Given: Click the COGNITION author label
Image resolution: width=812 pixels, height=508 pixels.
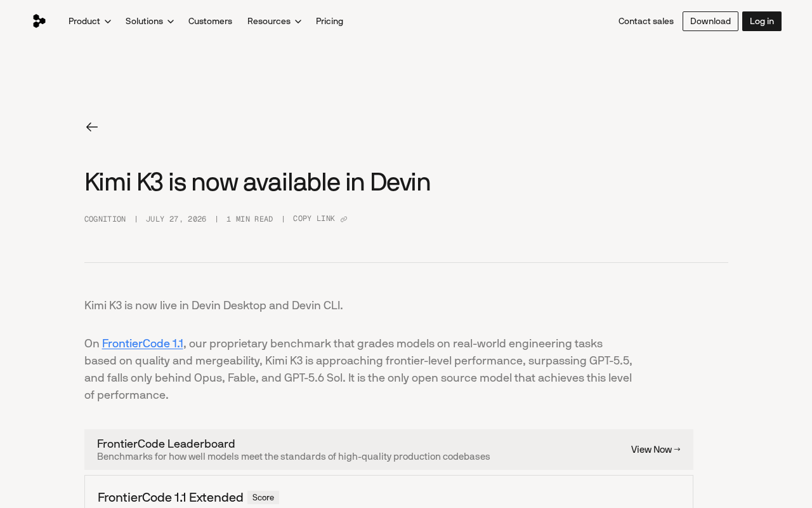Looking at the screenshot, I should coord(105,219).
